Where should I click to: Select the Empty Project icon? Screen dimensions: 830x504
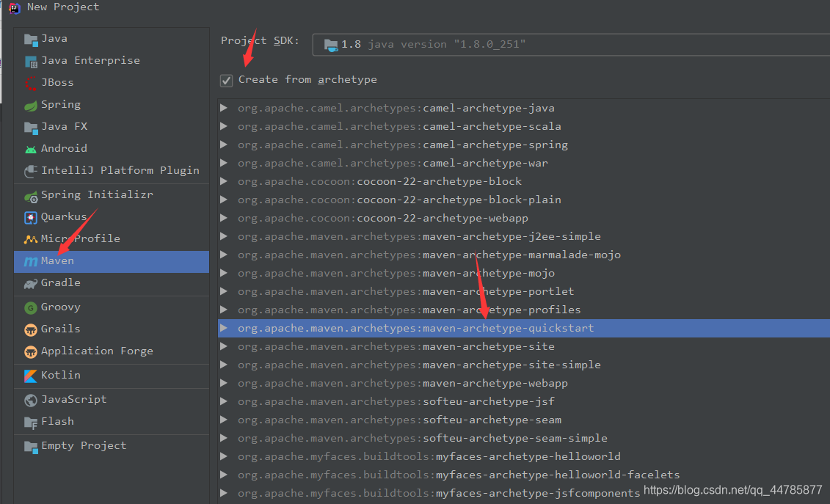31,447
